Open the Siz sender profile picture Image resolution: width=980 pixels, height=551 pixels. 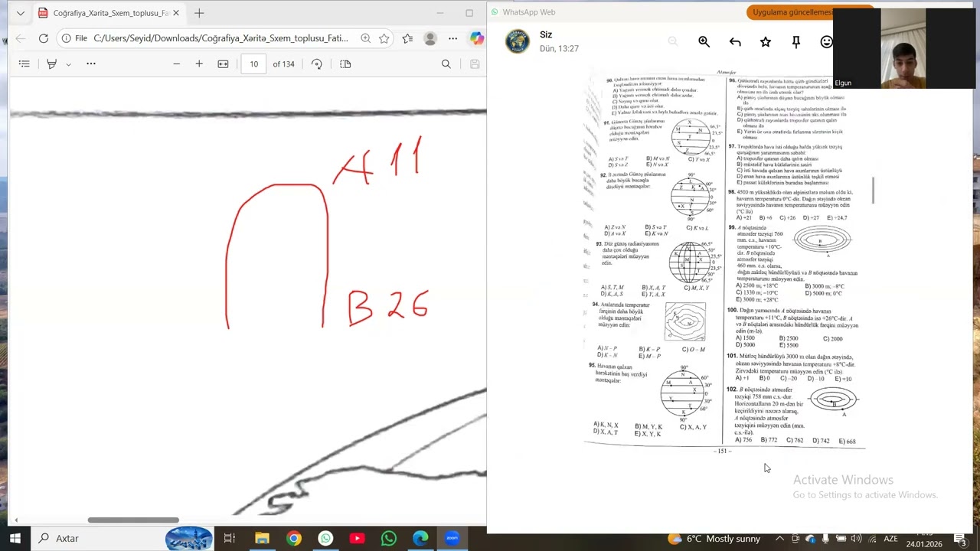[517, 41]
